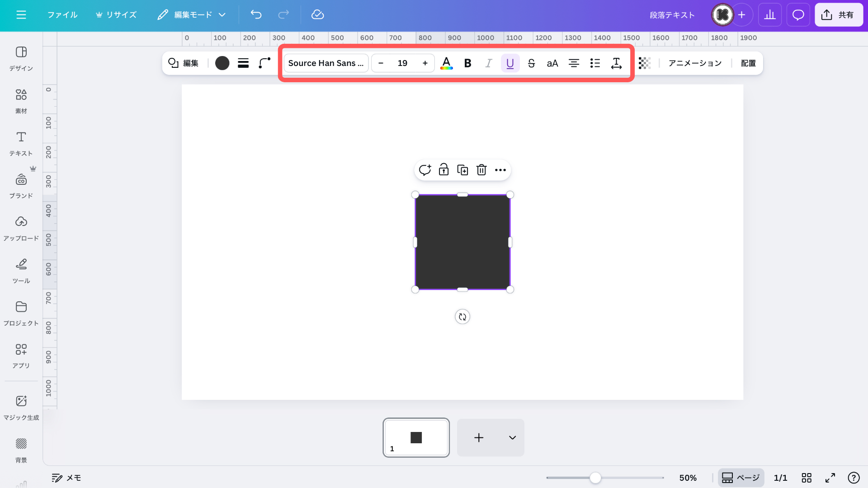Open the アップロード panel

pos(21,229)
